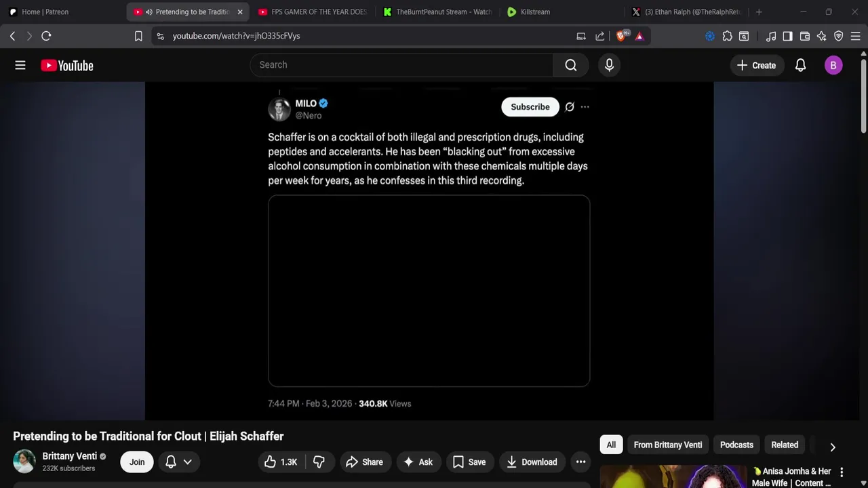Select the Related chip

[785, 445]
